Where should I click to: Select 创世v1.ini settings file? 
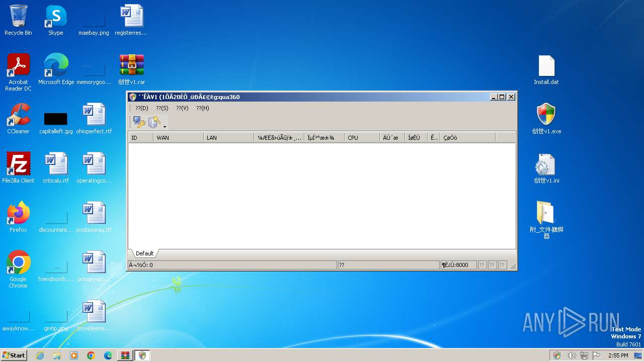pyautogui.click(x=546, y=168)
